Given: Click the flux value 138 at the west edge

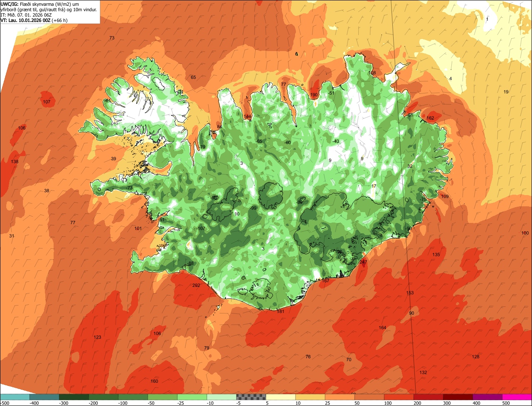Looking at the screenshot, I should pyautogui.click(x=15, y=161).
